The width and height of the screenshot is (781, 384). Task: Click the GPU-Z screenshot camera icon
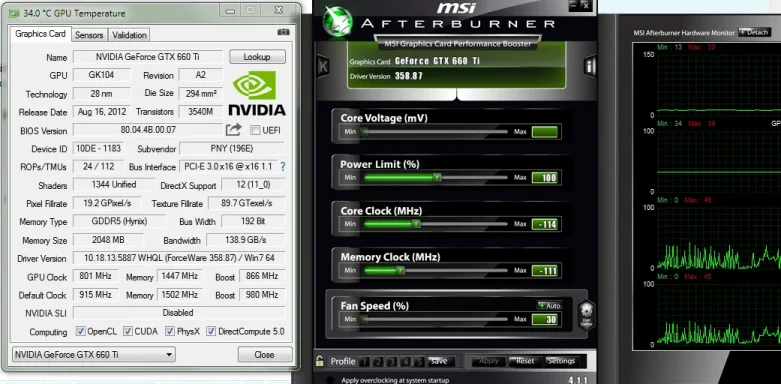(x=283, y=32)
